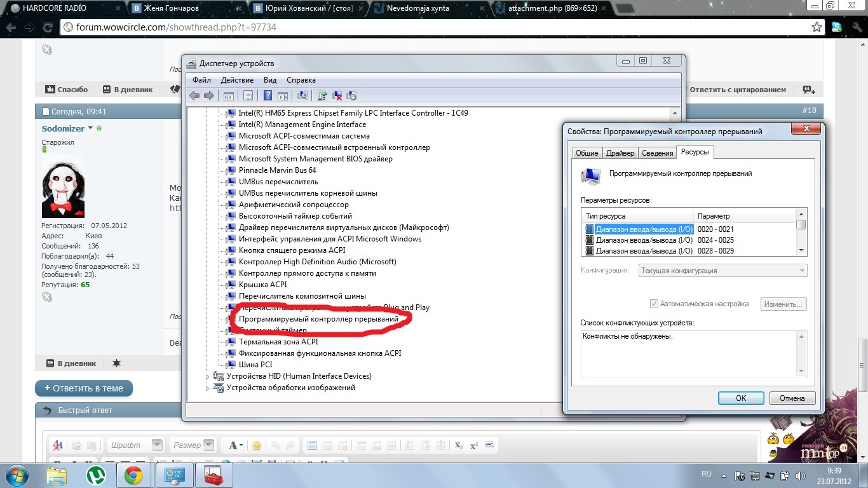This screenshot has height=488, width=868.
Task: Click the Chrome reload page icon
Action: tap(48, 27)
